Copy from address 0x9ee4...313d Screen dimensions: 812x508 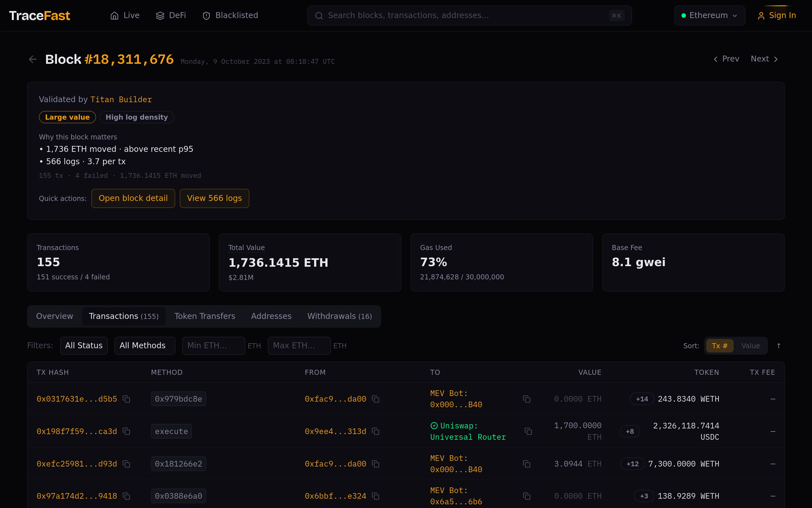376,432
